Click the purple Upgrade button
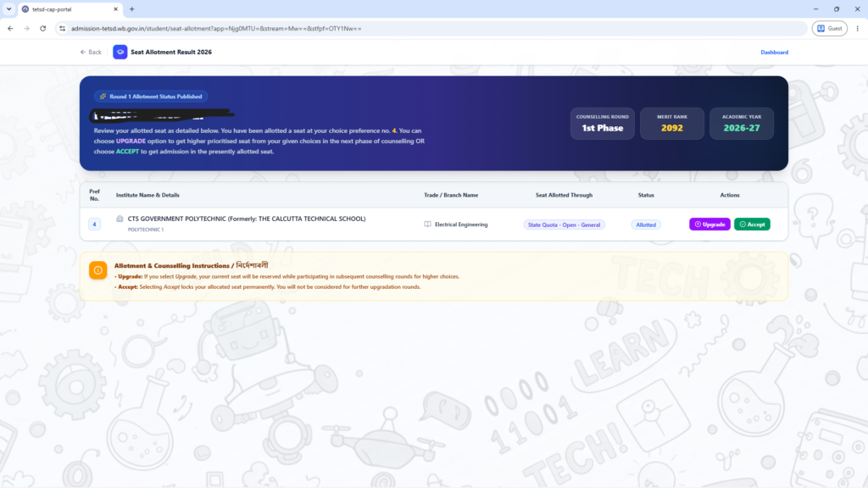Viewport: 868px width, 488px height. pos(709,224)
